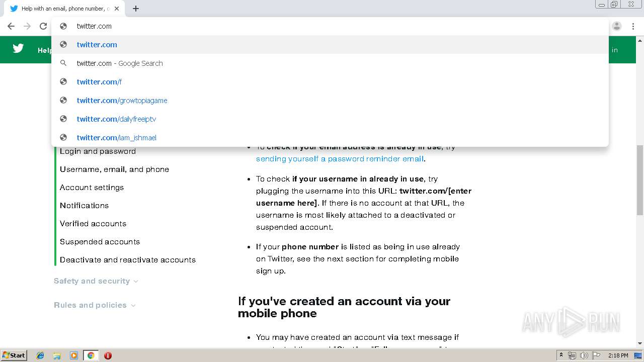Reload the page with the refresh icon
Viewport: 644px width, 362px height.
point(43,26)
